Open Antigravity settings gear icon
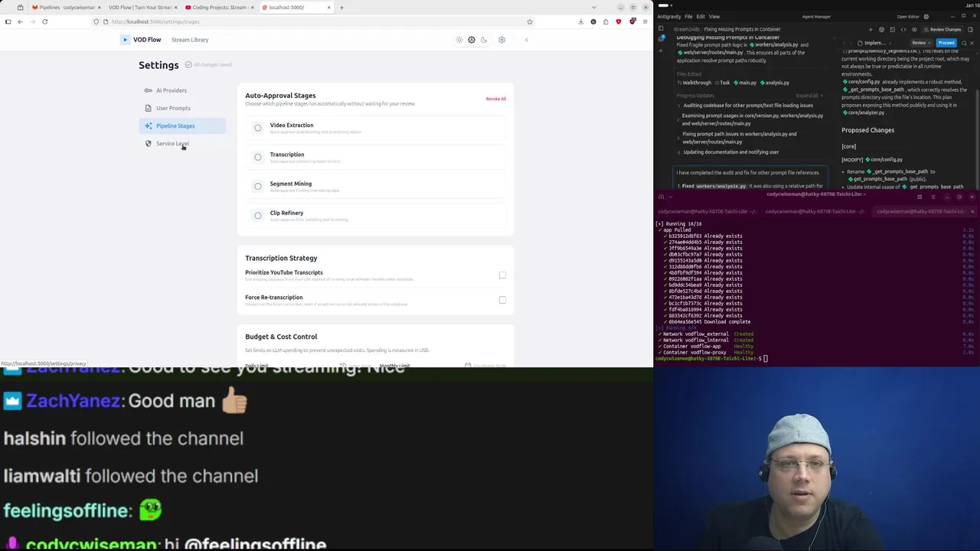This screenshot has width=980, height=551. click(x=926, y=17)
